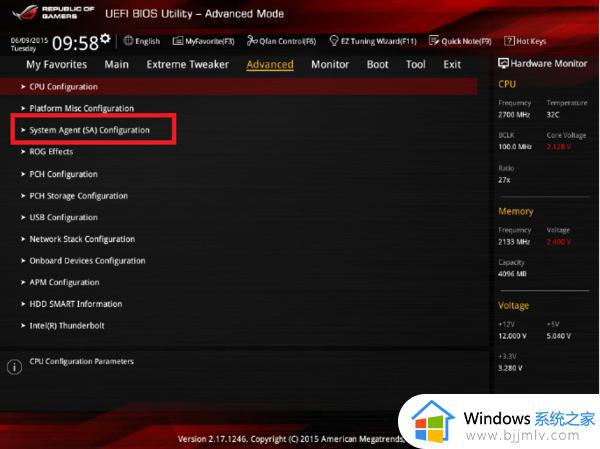
Task: Select the Exit tab
Action: [x=452, y=64]
